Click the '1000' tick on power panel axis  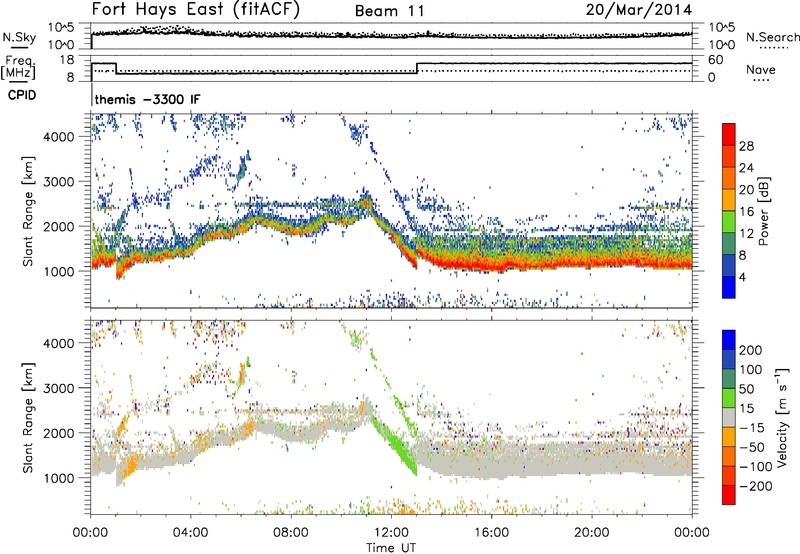(58, 271)
